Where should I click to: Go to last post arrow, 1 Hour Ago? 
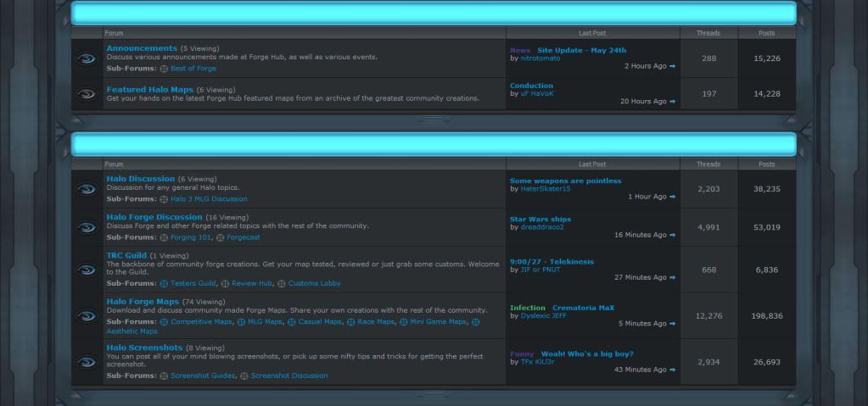(x=673, y=197)
